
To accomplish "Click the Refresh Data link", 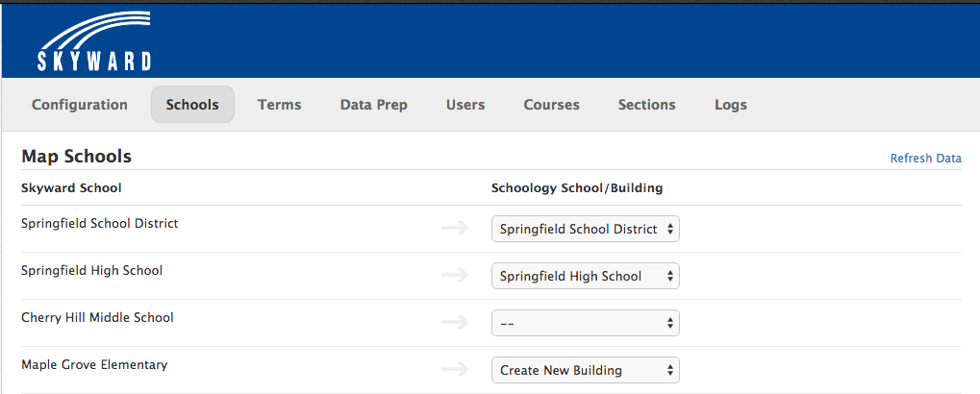I will [x=925, y=159].
